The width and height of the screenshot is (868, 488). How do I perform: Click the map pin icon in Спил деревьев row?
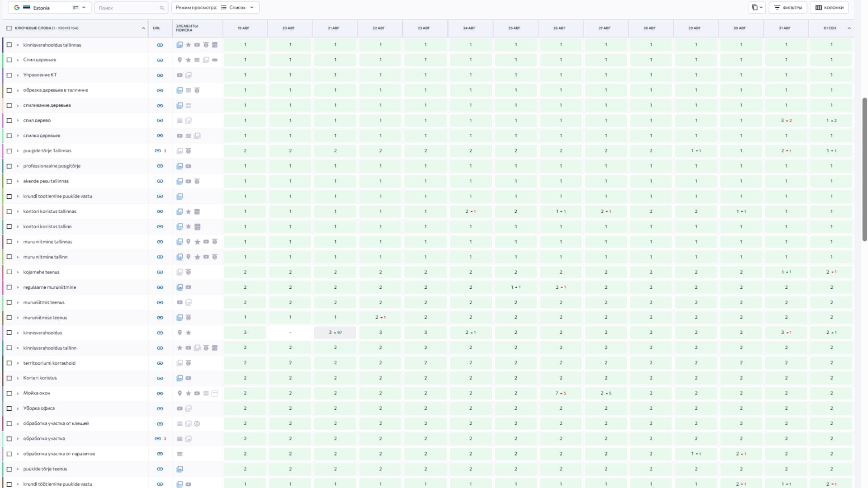(179, 60)
